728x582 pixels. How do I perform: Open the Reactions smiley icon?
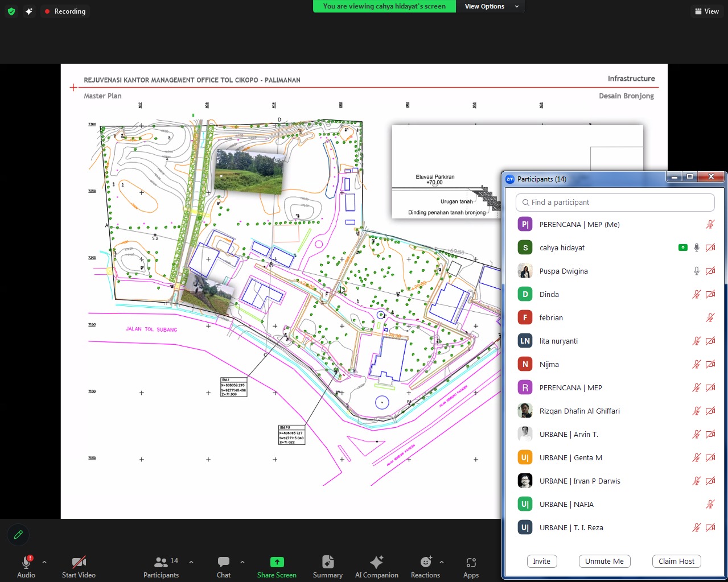point(425,562)
